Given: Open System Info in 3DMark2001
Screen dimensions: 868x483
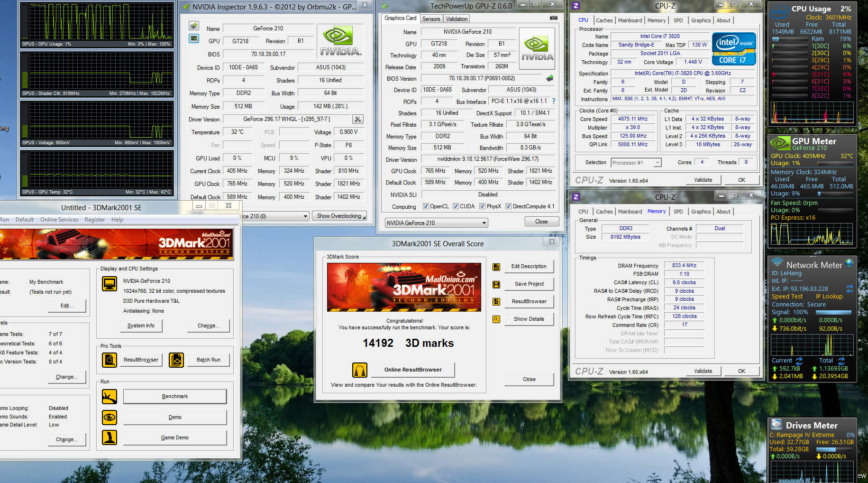Looking at the screenshot, I should coord(141,325).
